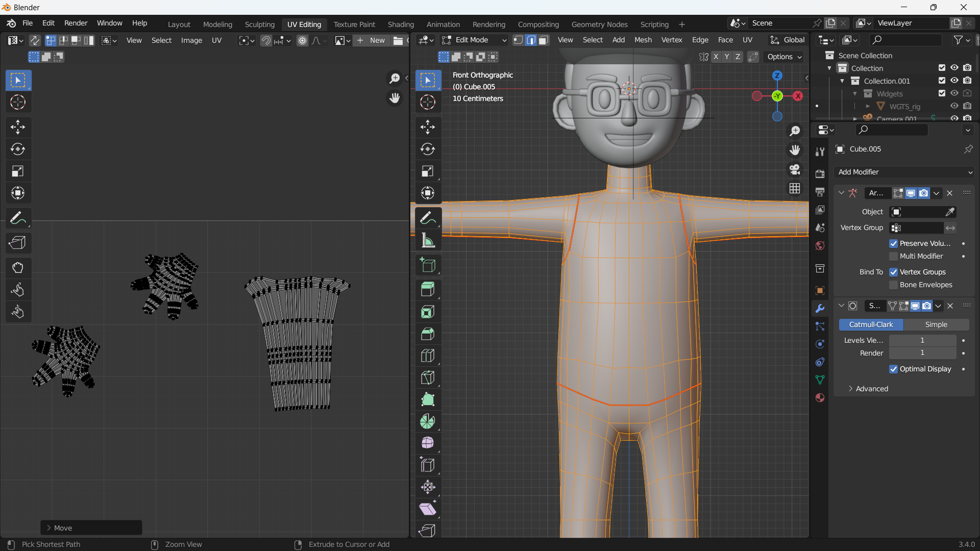Toggle camera view in viewport
The height and width of the screenshot is (551, 980).
point(795,169)
